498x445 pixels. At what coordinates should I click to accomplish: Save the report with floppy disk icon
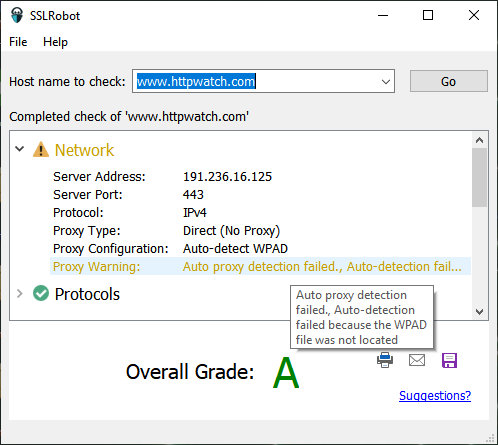[449, 360]
